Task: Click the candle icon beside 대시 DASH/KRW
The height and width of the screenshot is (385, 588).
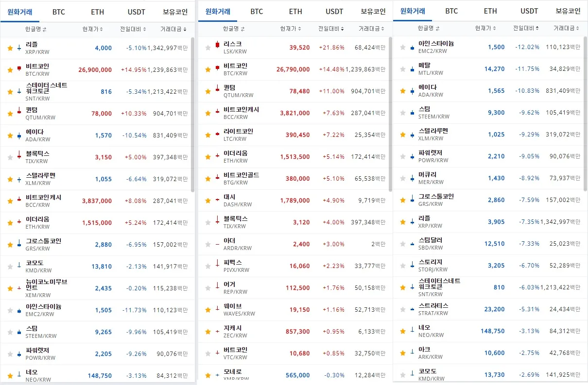Action: click(217, 201)
